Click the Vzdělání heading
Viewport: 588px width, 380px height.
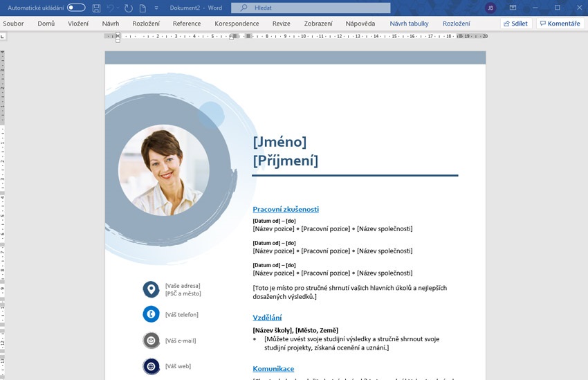tap(267, 317)
